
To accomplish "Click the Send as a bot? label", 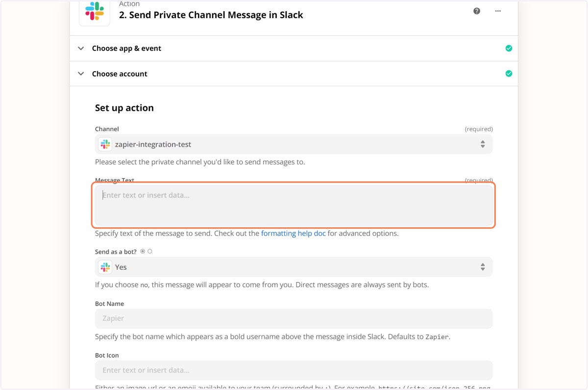I will pyautogui.click(x=116, y=252).
